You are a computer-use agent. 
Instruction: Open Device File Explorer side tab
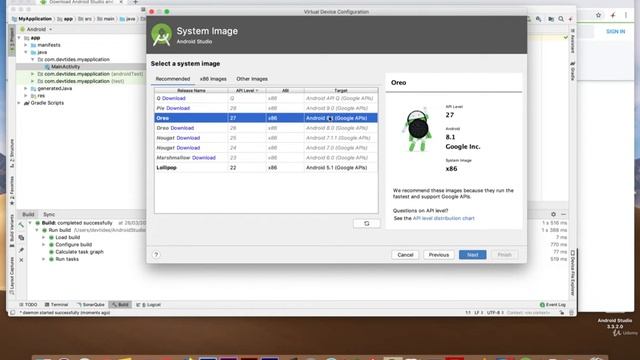(x=572, y=273)
